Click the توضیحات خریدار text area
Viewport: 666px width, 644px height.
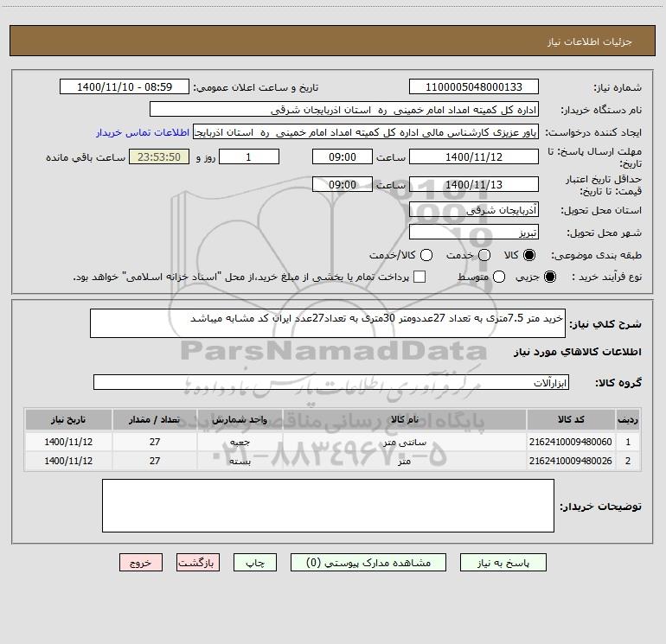(x=328, y=506)
